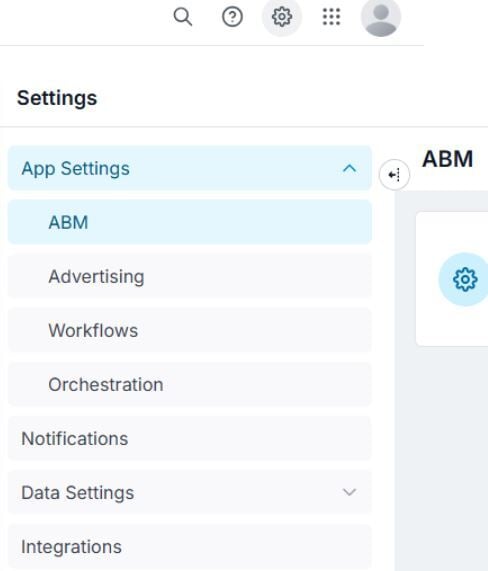The image size is (488, 571).
Task: Click the settings gear in the top bar
Action: click(282, 17)
